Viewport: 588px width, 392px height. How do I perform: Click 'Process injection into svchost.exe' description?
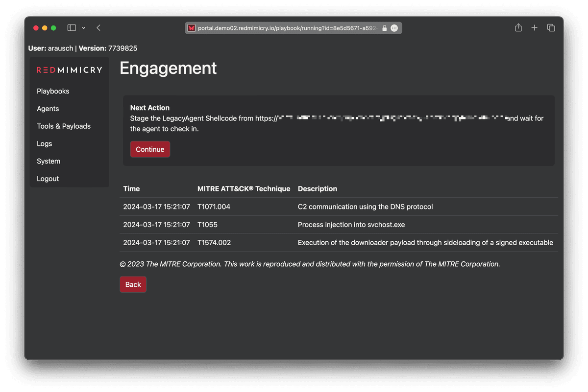(x=351, y=225)
